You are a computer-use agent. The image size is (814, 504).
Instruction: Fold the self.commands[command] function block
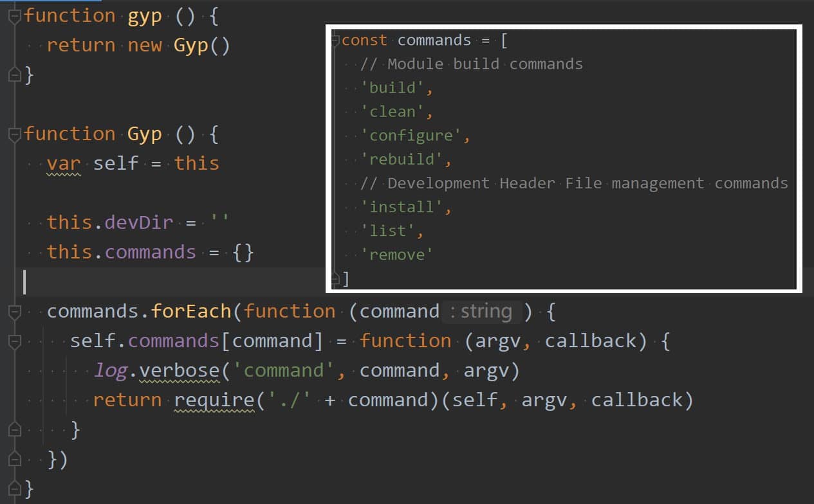[x=14, y=341]
